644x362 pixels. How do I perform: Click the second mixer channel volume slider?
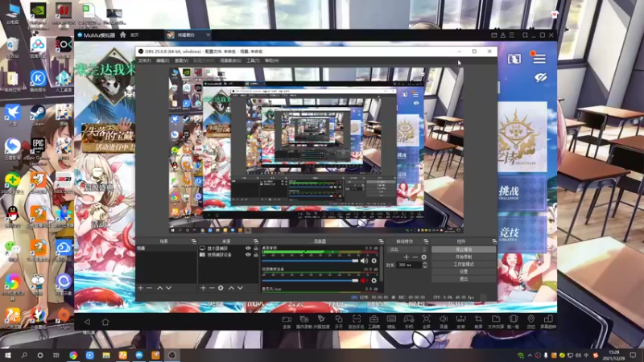pyautogui.click(x=310, y=281)
